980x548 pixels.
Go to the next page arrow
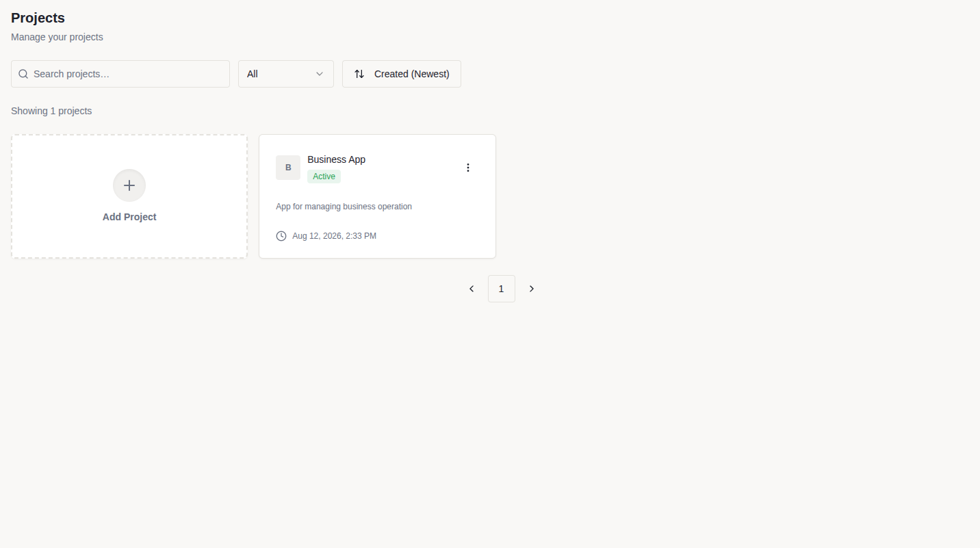532,289
